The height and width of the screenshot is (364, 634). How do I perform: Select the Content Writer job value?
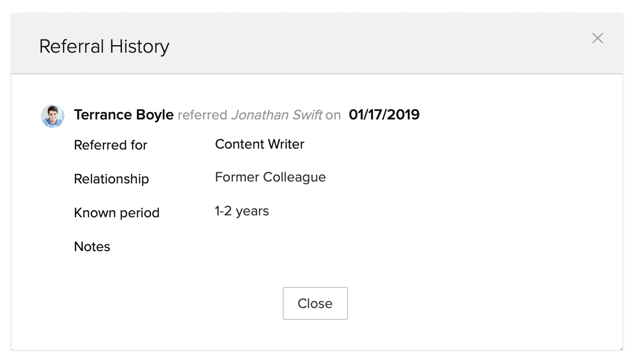pos(260,144)
